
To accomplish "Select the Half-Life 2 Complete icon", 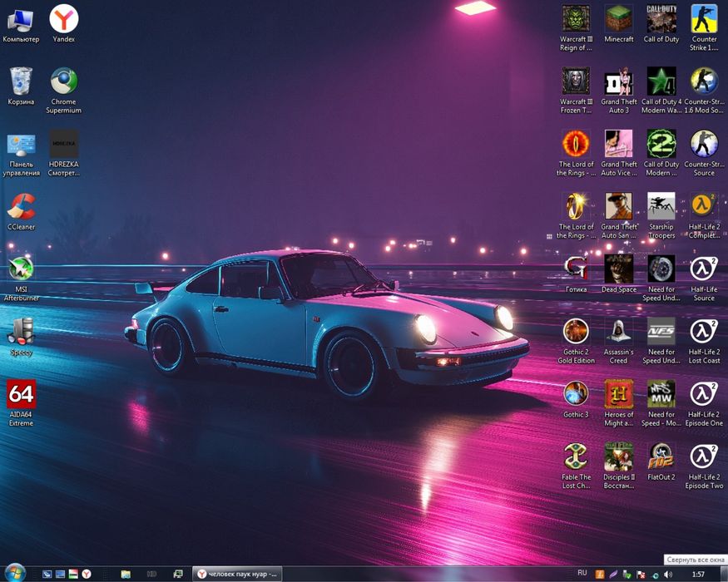I will (704, 216).
